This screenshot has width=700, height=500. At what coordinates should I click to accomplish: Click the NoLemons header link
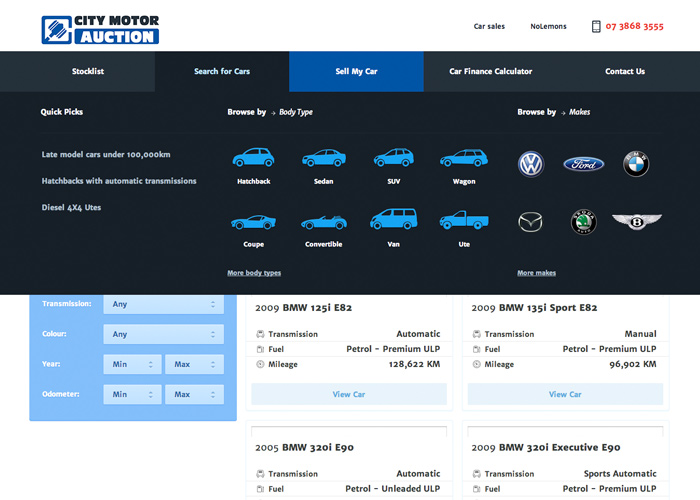coord(548,26)
